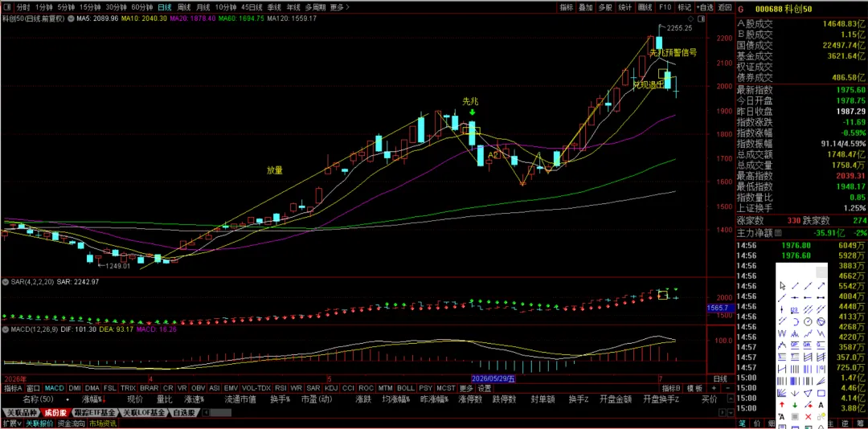Click the red X delete drawing tool

[x=808, y=416]
